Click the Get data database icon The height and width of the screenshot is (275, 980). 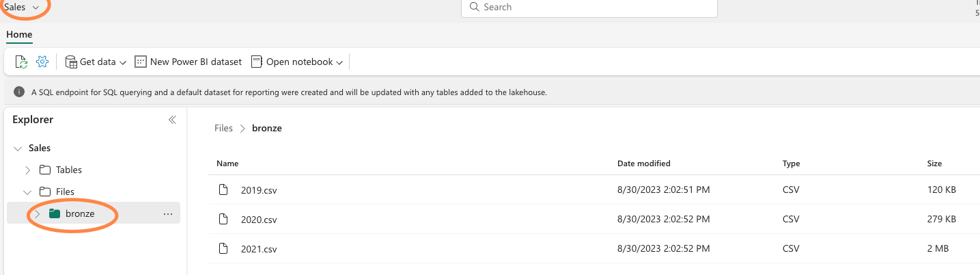[70, 62]
